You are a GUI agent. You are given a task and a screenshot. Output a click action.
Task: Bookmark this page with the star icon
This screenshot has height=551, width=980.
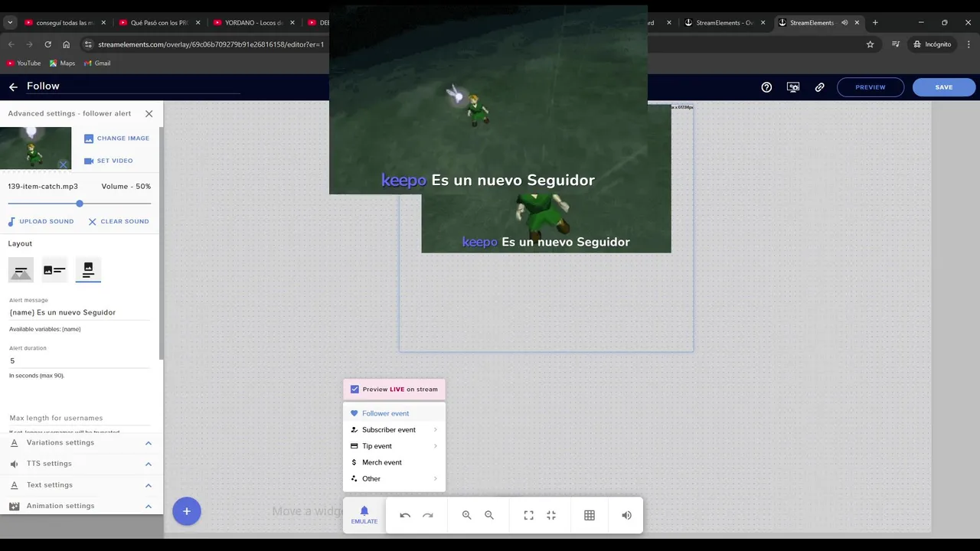870,44
